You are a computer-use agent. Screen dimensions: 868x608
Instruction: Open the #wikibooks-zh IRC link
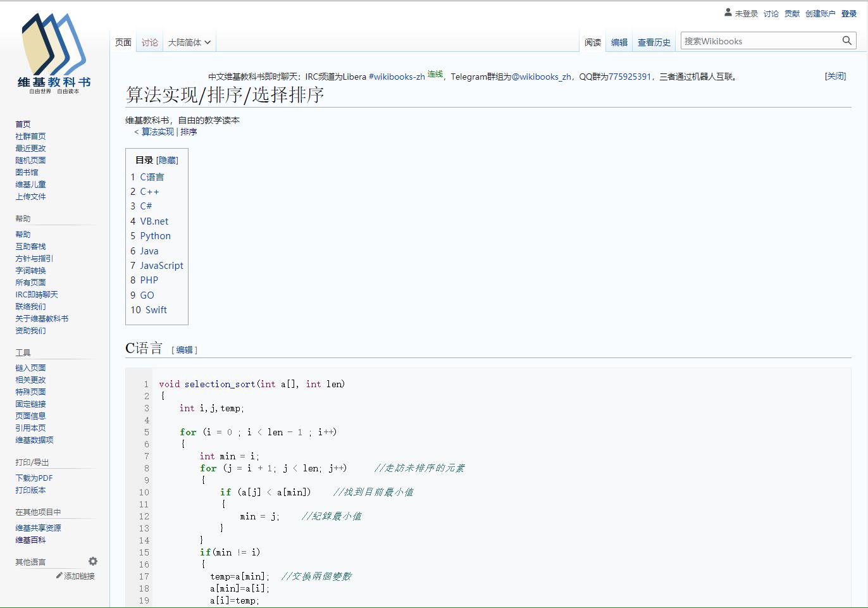coord(397,77)
